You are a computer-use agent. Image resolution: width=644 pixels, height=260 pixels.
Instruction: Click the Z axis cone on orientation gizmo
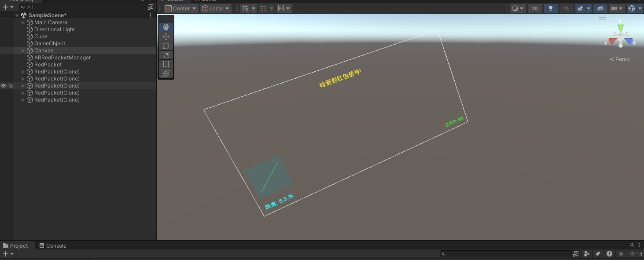click(629, 42)
